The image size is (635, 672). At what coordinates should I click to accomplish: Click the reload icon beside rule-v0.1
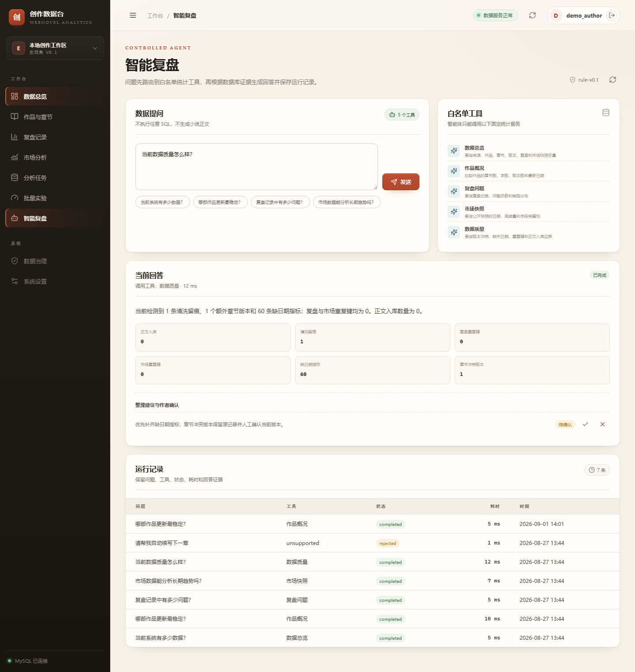point(613,80)
